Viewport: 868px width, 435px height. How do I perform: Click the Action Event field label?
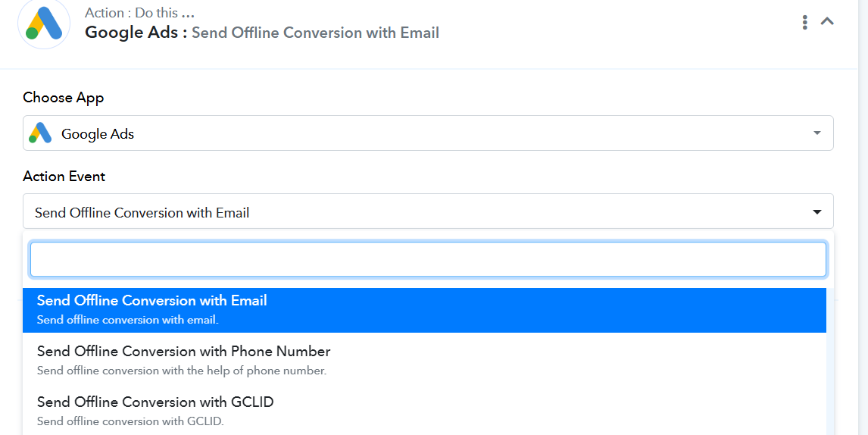64,177
